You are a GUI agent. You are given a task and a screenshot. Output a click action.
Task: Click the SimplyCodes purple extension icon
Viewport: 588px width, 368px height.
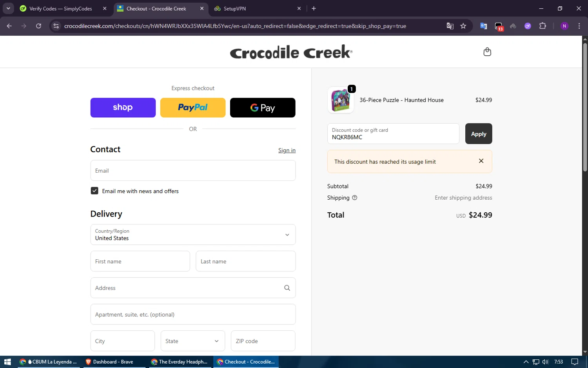click(528, 26)
